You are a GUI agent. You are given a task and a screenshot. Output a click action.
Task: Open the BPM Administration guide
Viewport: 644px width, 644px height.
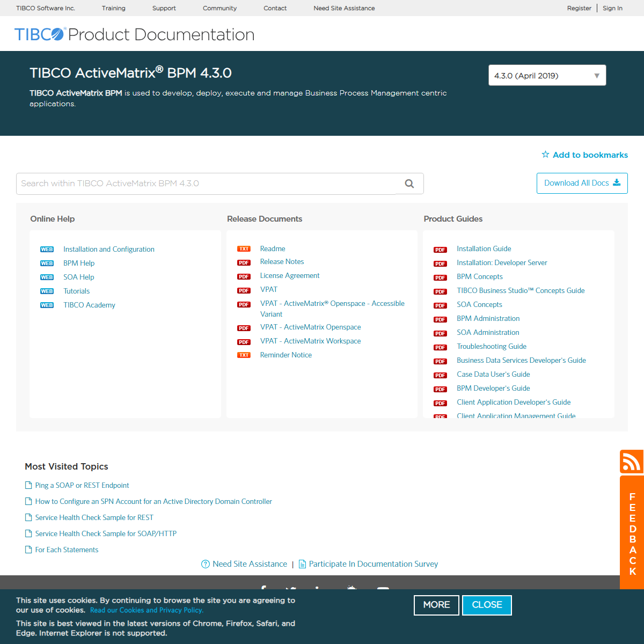(488, 318)
